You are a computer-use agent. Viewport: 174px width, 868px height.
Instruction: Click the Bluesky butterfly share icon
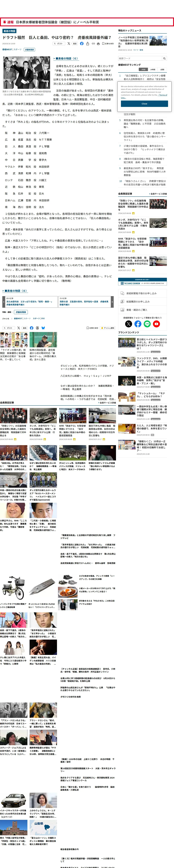coord(43,328)
